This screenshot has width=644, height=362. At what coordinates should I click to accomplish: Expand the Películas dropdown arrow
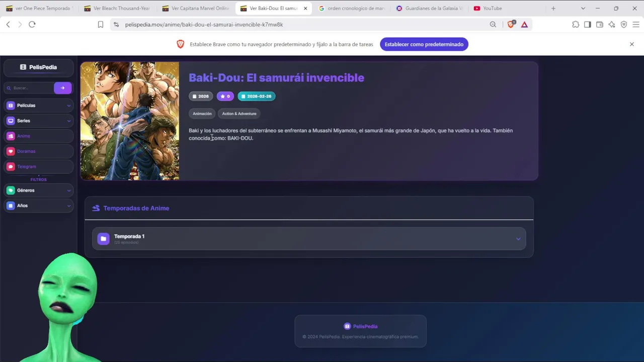[68, 106]
